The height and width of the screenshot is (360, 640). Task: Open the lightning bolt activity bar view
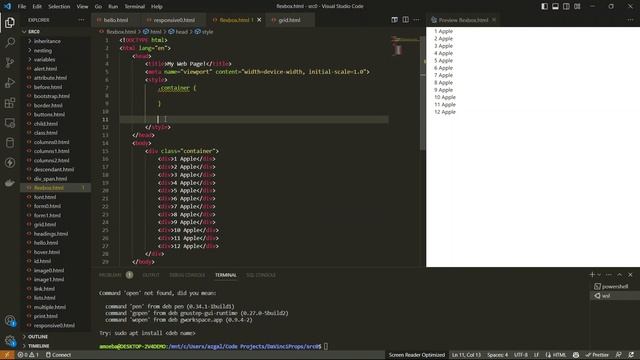pyautogui.click(x=10, y=162)
